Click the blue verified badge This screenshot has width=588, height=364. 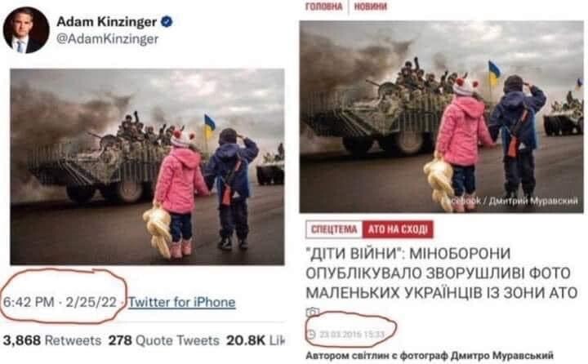coord(167,22)
